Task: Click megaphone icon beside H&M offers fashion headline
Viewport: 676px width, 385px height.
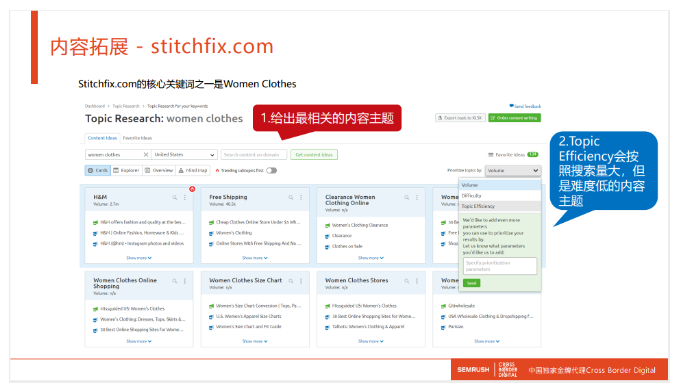Action: coord(95,222)
